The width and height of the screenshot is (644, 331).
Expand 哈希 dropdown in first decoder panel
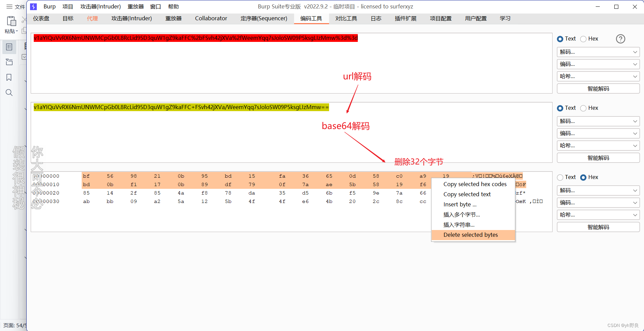click(598, 76)
